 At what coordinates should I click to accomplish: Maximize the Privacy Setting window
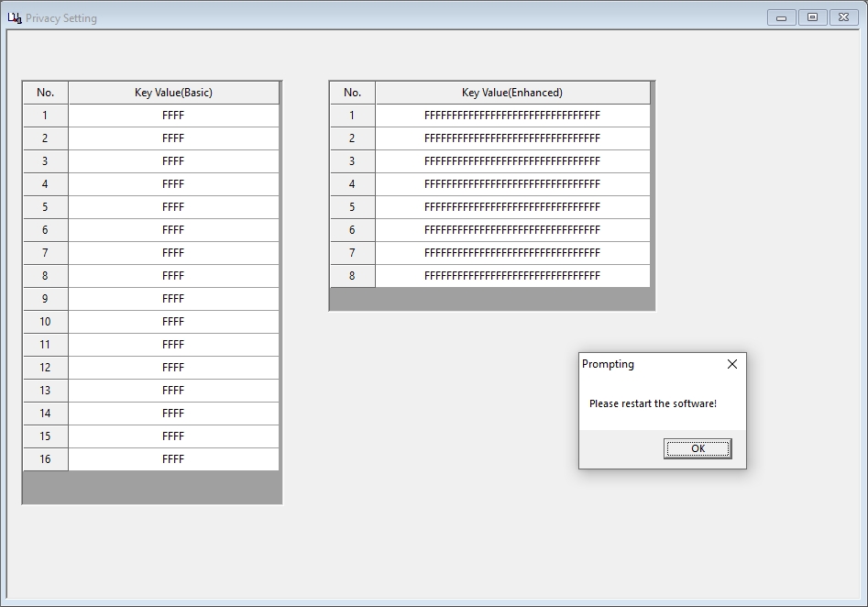811,17
